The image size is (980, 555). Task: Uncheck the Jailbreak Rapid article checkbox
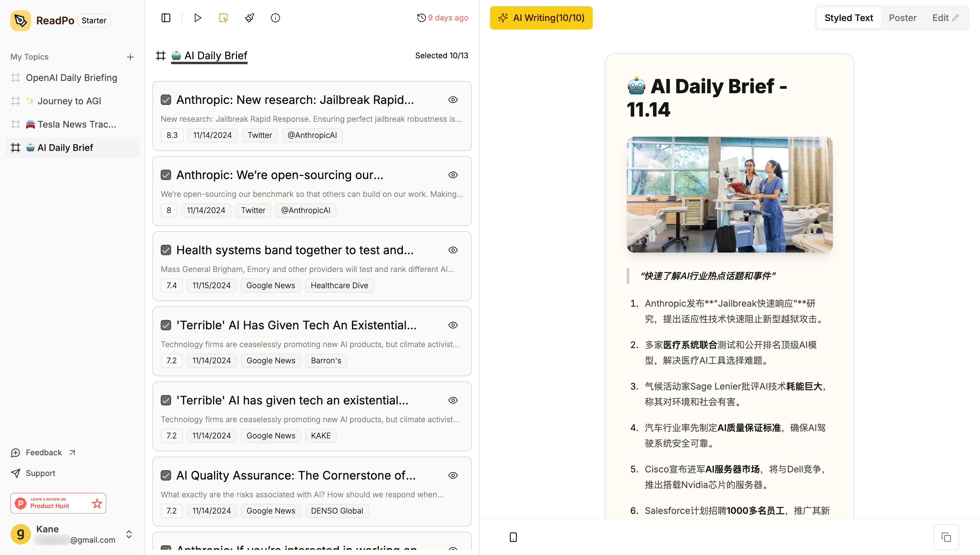[166, 100]
